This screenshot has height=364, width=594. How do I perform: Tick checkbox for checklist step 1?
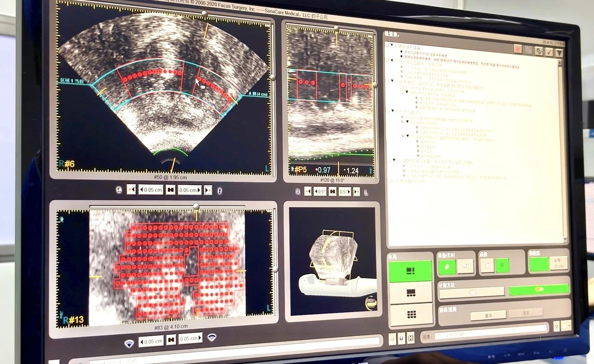pos(386,45)
